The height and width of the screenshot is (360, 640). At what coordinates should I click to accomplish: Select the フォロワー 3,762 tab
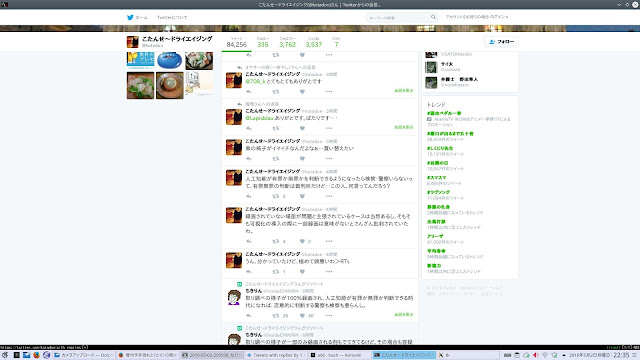click(287, 42)
